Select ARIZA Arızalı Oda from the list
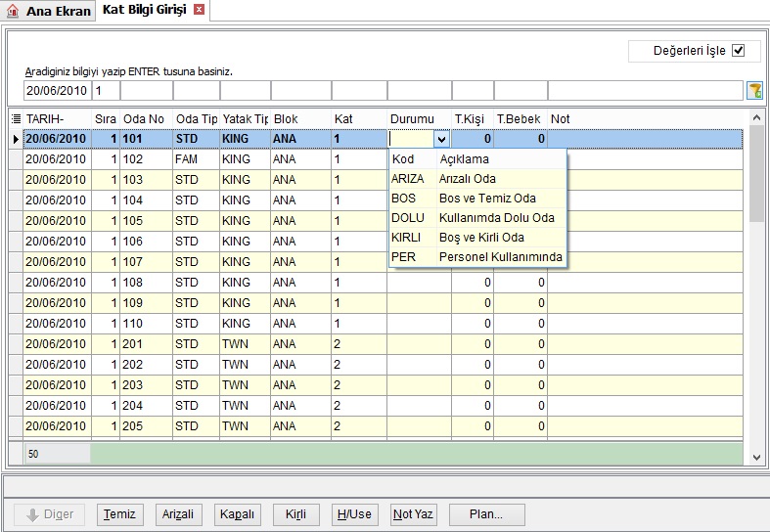The height and width of the screenshot is (532, 770). coord(477,179)
